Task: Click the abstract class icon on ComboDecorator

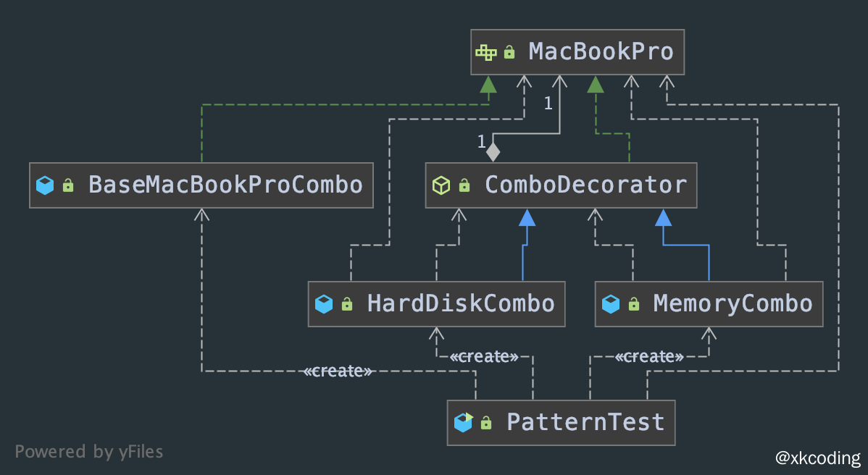Action: 442,185
